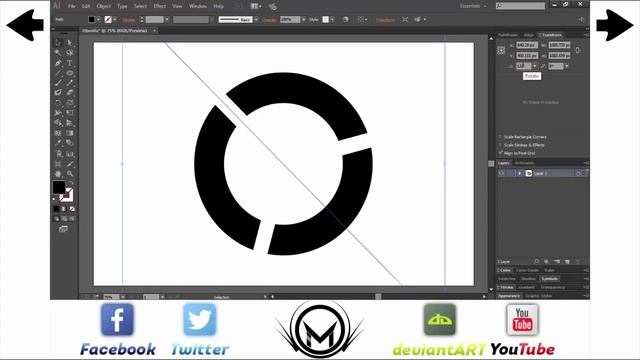Click Layer 1 target circle
The width and height of the screenshot is (640, 360).
(578, 173)
